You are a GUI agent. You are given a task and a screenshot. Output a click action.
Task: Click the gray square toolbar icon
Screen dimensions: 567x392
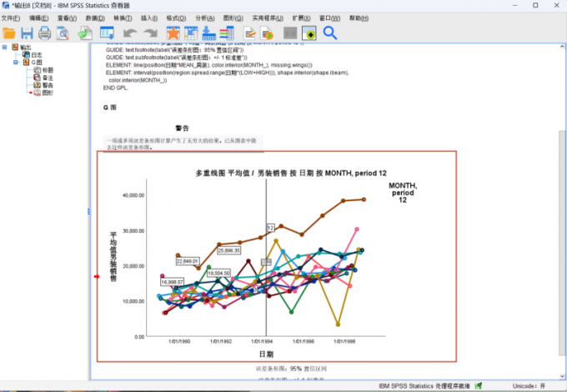click(x=290, y=33)
